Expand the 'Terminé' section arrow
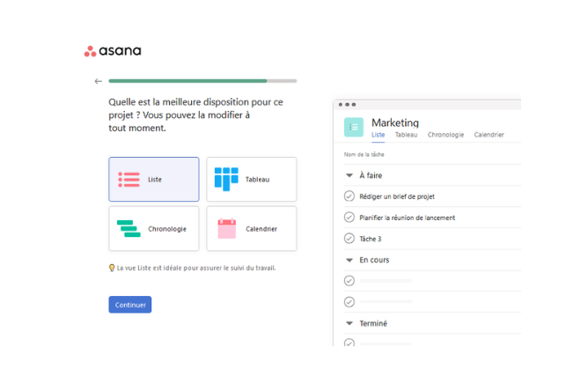 click(349, 323)
